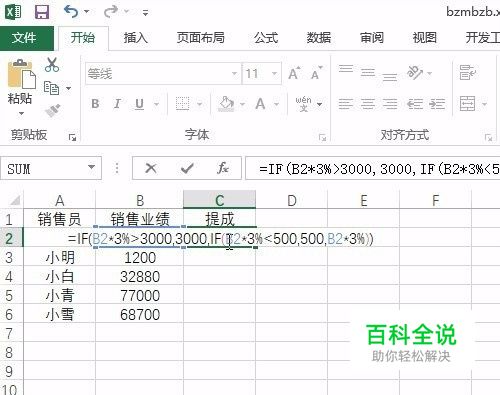This screenshot has width=500, height=395.
Task: Click the Save icon in the quick access toolbar
Action: pos(42,12)
